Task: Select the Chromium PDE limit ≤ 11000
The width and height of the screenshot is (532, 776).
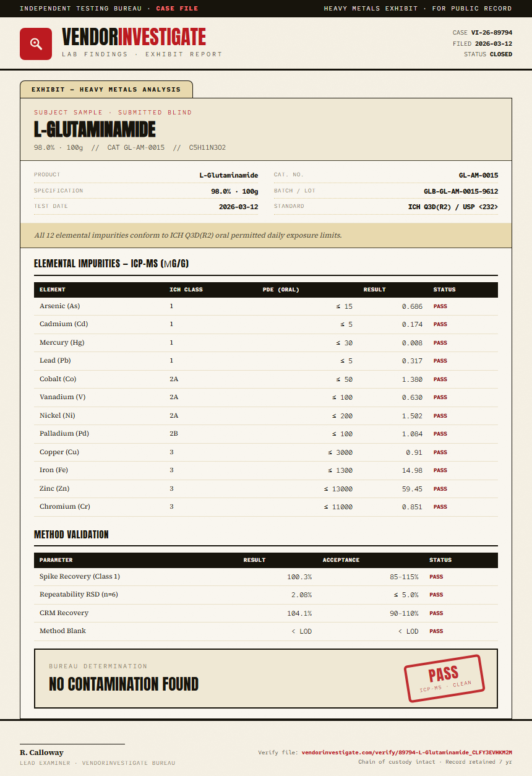Action: [x=338, y=507]
